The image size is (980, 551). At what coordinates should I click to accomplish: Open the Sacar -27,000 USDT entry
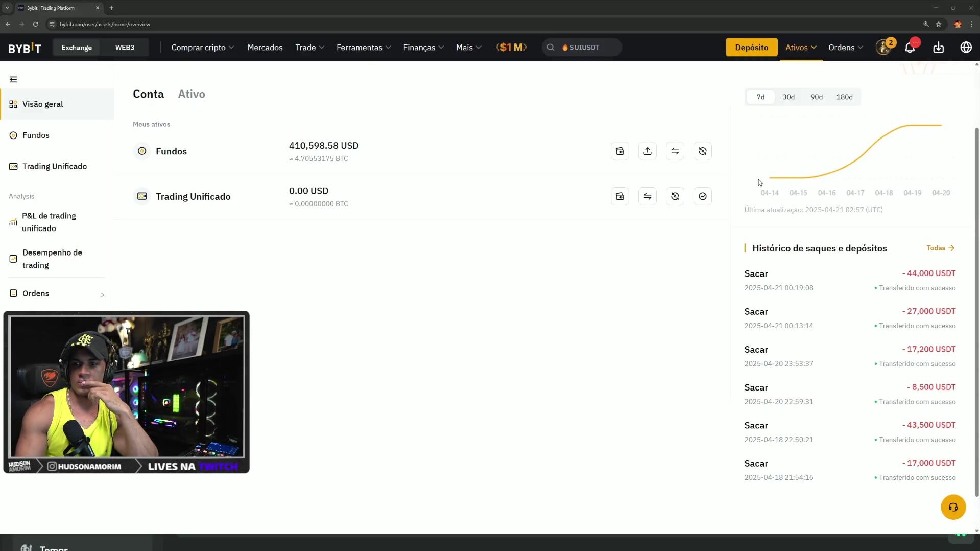coord(850,318)
